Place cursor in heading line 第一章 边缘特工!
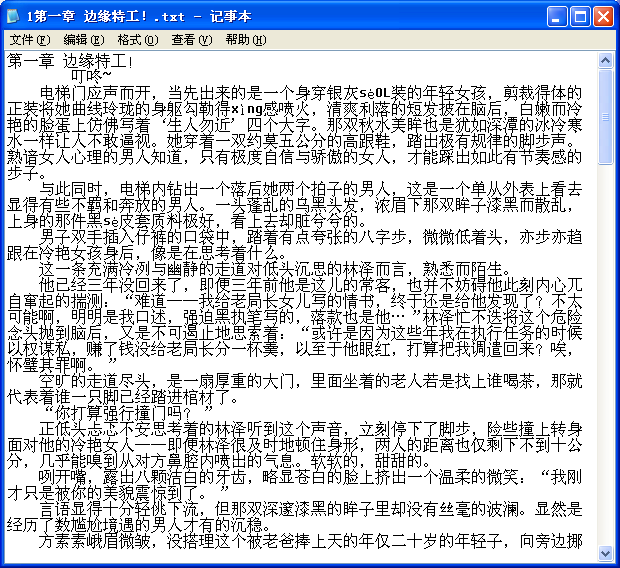This screenshot has height=568, width=620. 70,61
